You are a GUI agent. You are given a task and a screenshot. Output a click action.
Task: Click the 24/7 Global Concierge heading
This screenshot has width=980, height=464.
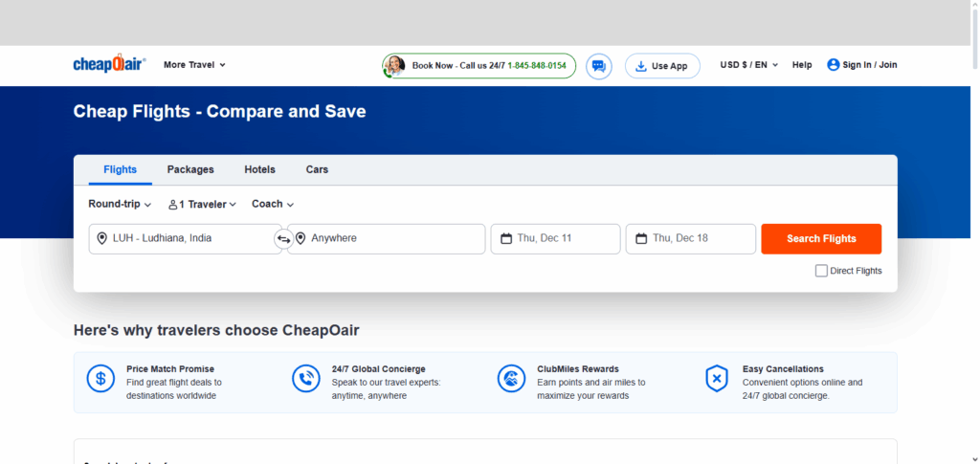click(x=378, y=369)
